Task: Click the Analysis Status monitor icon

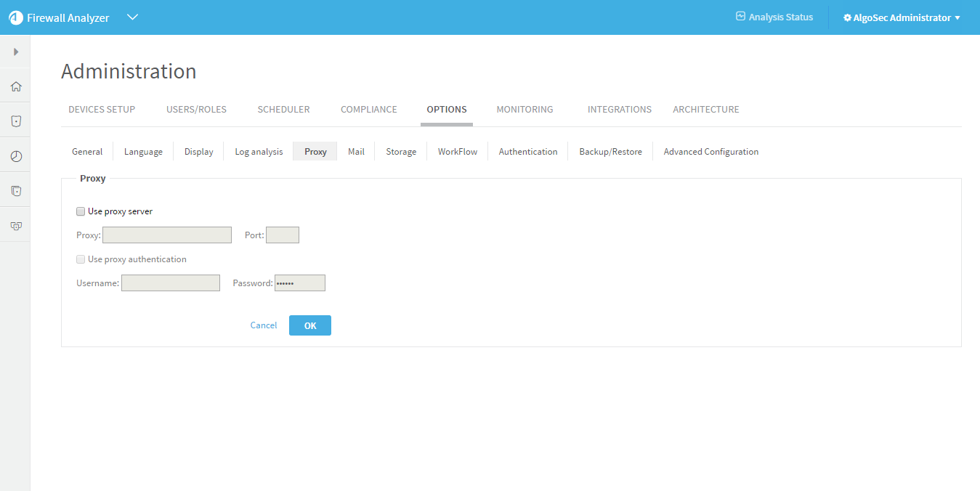Action: coord(740,17)
